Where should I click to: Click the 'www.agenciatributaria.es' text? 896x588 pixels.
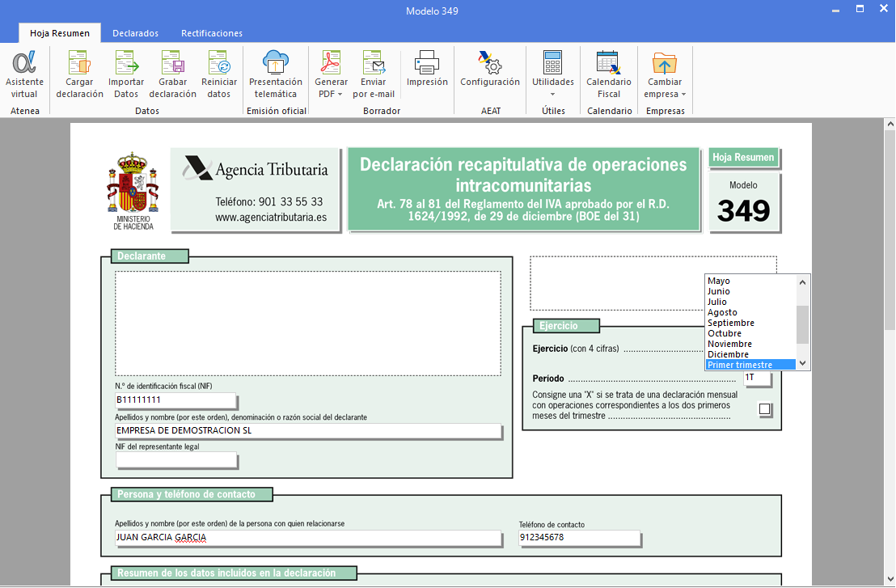click(x=271, y=217)
